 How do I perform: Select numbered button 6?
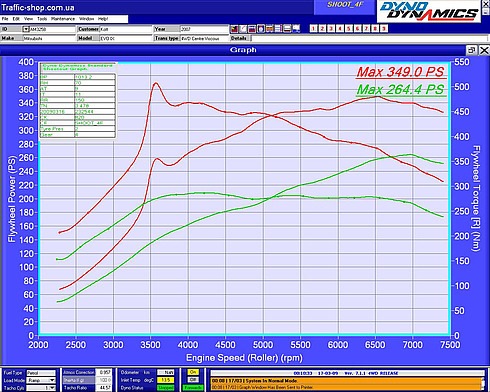357,29
